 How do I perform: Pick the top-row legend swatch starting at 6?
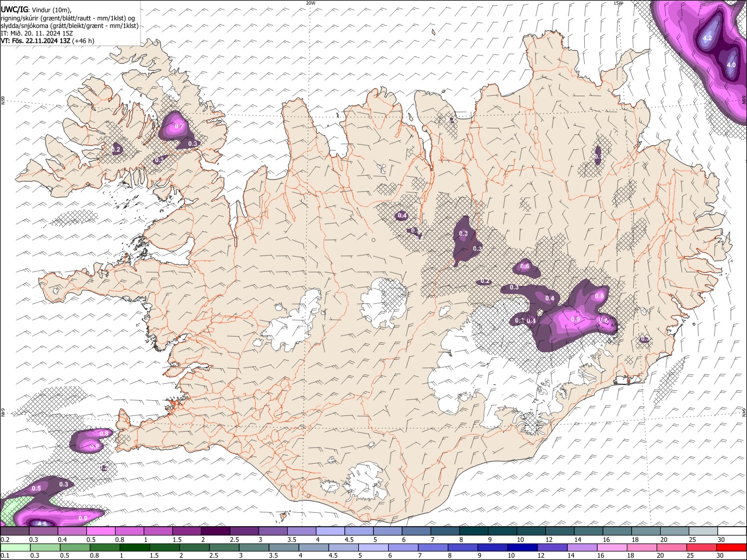[x=417, y=531]
